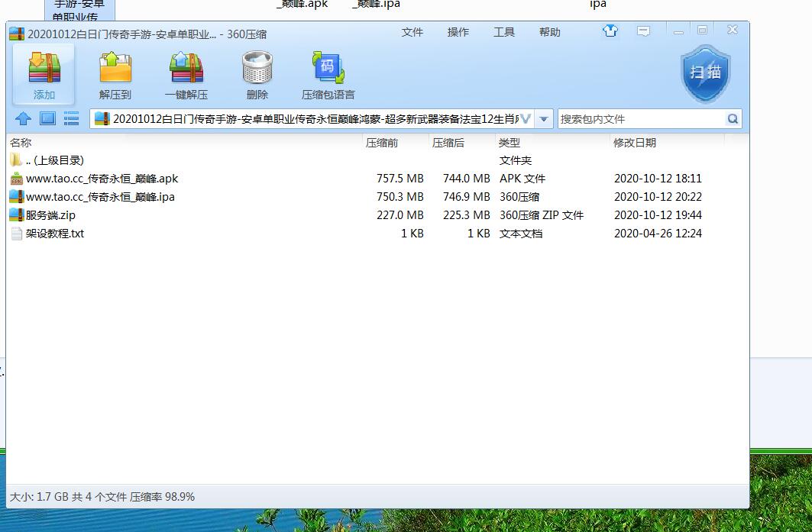
Task: Open the 工具 (Tools) menu
Action: (504, 32)
